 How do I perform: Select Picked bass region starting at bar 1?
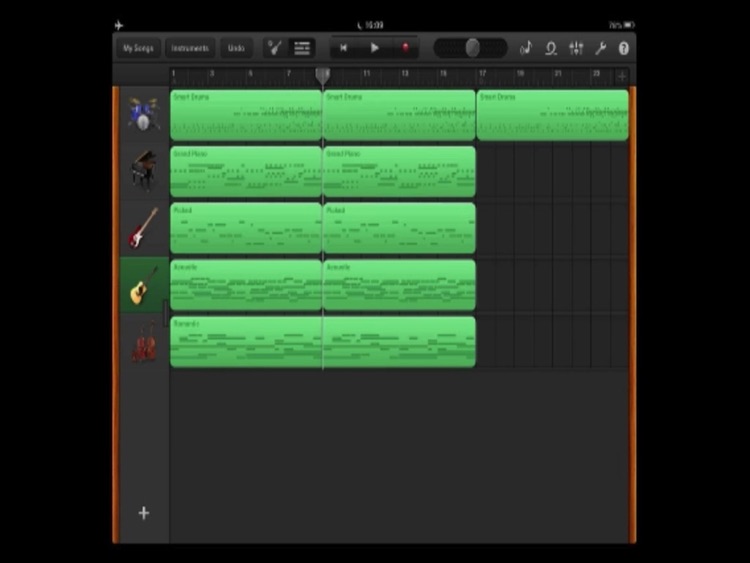point(246,228)
